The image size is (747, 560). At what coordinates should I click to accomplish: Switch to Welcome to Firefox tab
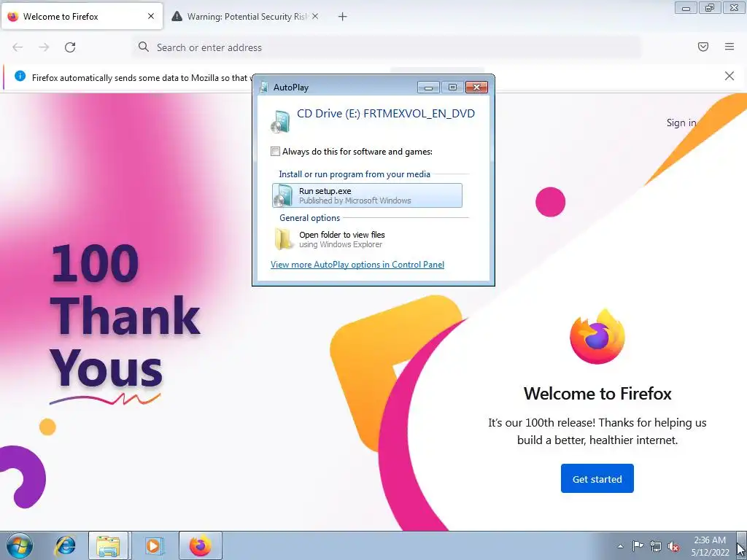(x=82, y=17)
